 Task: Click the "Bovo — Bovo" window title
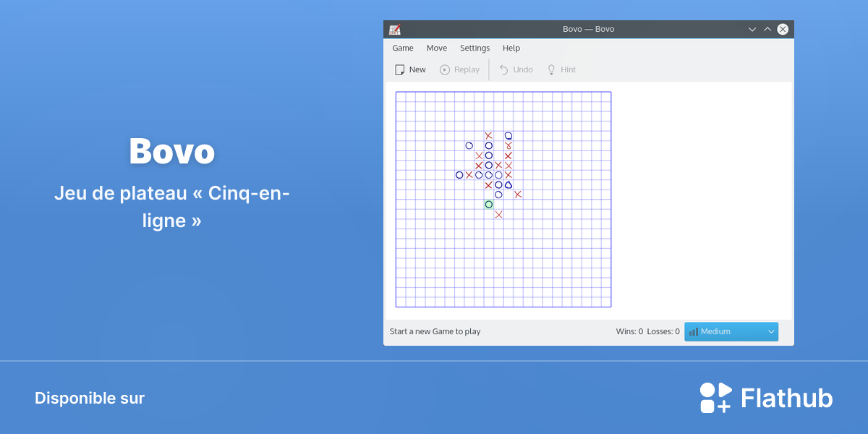pyautogui.click(x=589, y=30)
